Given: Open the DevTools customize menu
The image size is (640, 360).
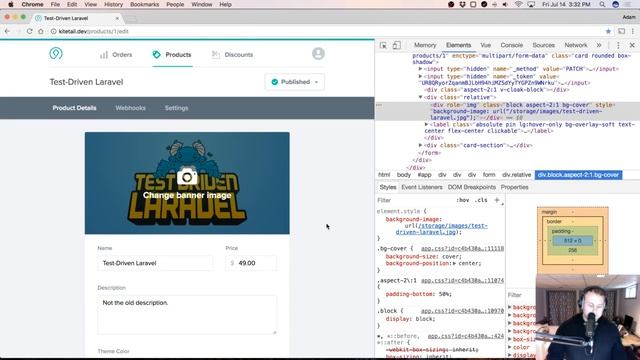Looking at the screenshot, I should pyautogui.click(x=618, y=45).
